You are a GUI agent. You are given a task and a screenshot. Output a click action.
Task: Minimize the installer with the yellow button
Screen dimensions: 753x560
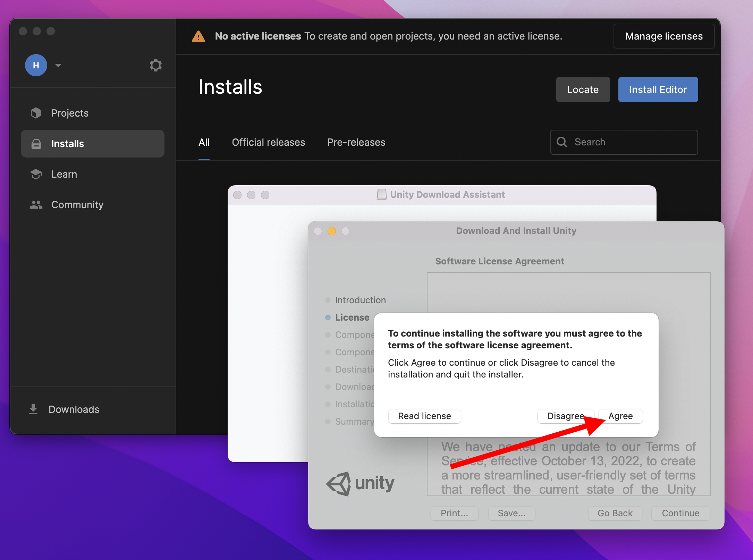coord(332,231)
